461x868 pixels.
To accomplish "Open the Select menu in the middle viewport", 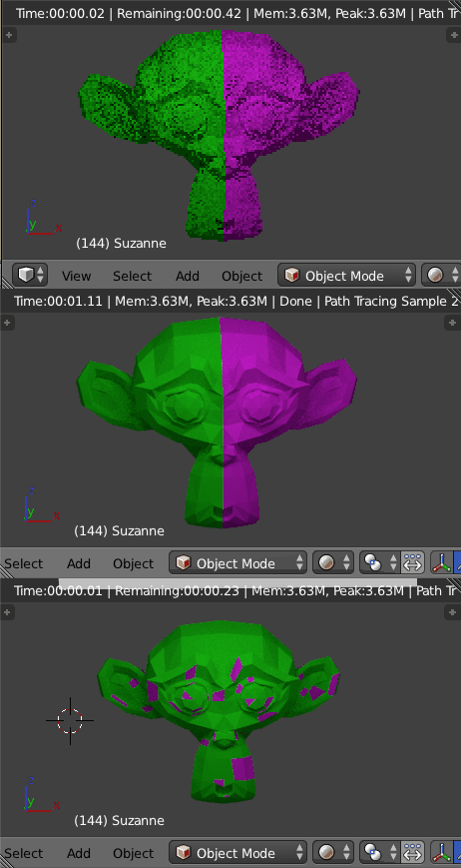I will pos(23,563).
